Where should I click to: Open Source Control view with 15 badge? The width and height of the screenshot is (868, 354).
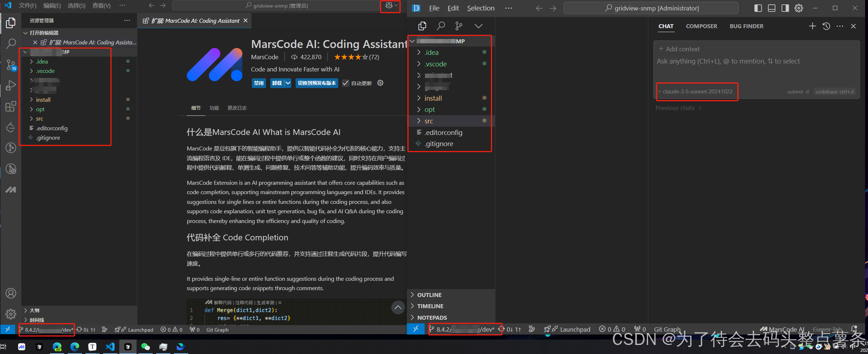(x=11, y=65)
